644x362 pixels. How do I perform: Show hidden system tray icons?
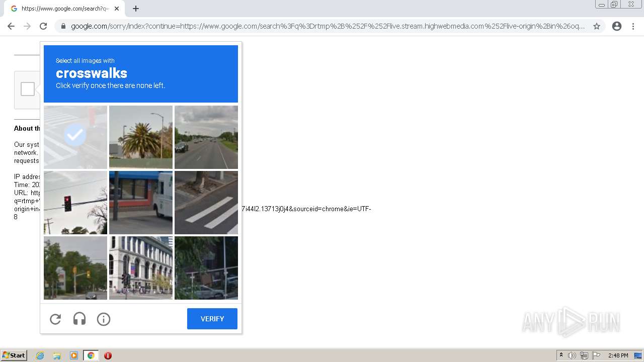[561, 355]
